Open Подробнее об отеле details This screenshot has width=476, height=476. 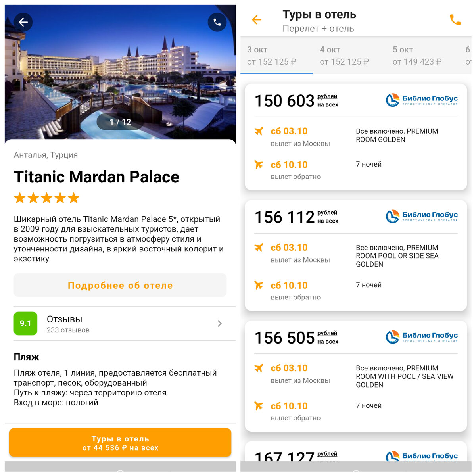click(x=120, y=285)
